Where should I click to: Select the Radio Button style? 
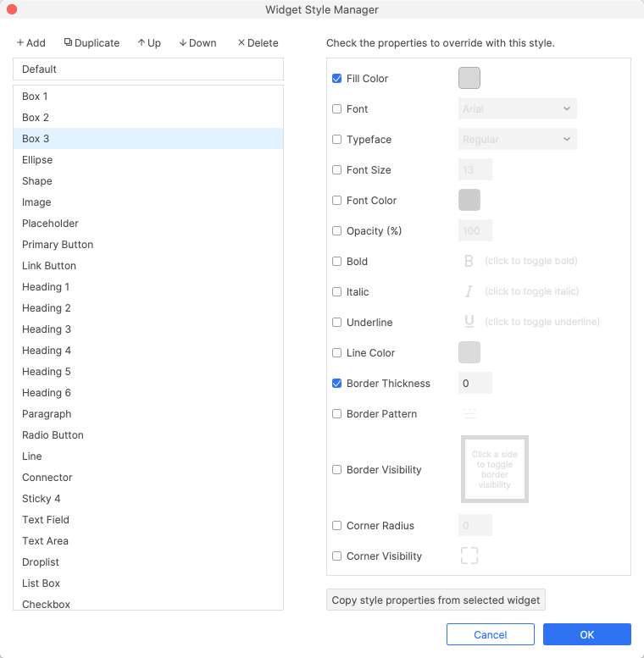tap(148, 434)
